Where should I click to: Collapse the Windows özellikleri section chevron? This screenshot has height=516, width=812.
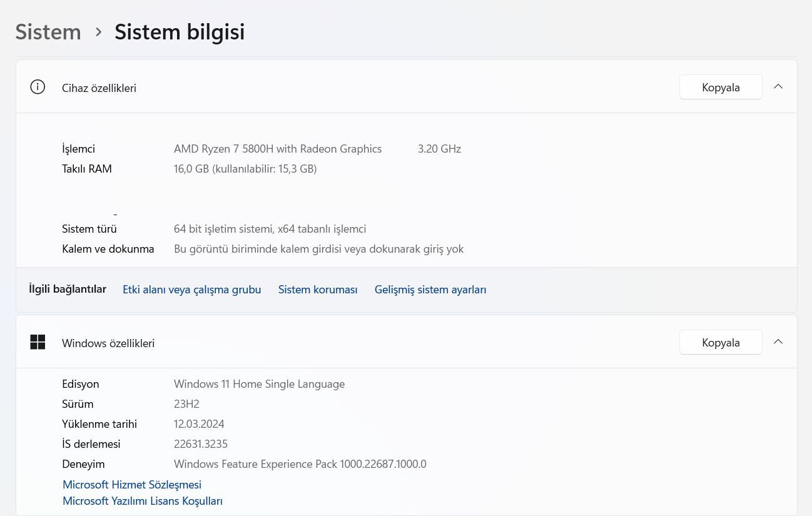[x=778, y=342]
